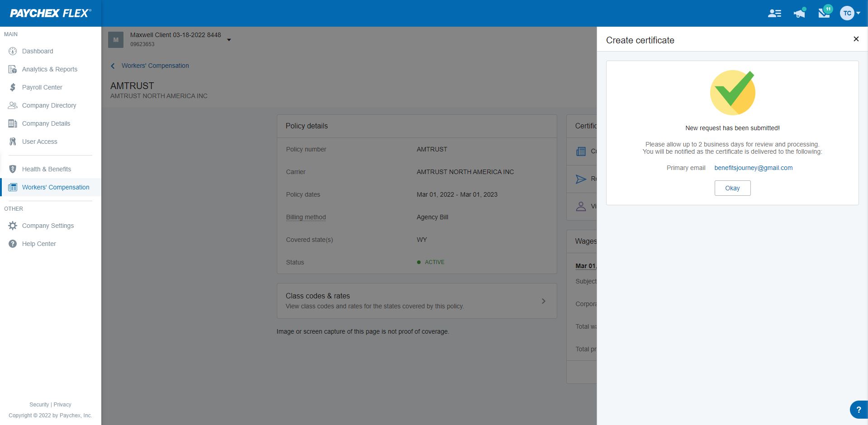The width and height of the screenshot is (868, 425).
Task: Go back via Workers' Compensation breadcrumb
Action: point(155,66)
